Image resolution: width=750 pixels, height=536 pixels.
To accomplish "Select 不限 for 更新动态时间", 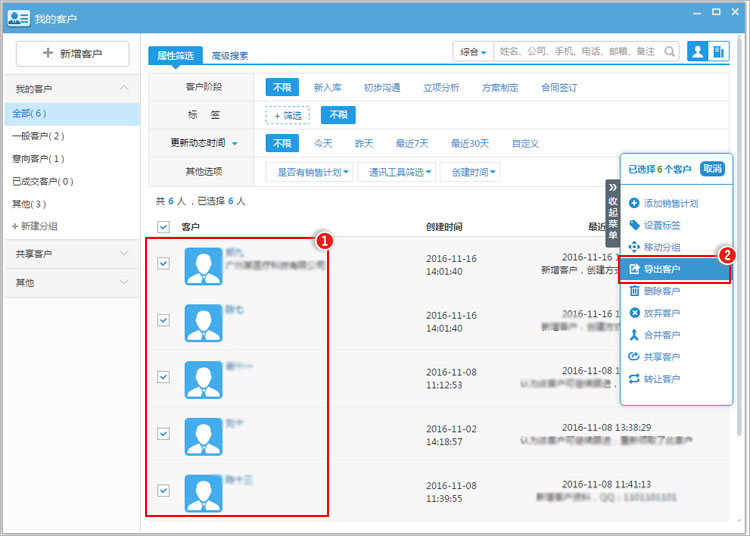I will 282,143.
